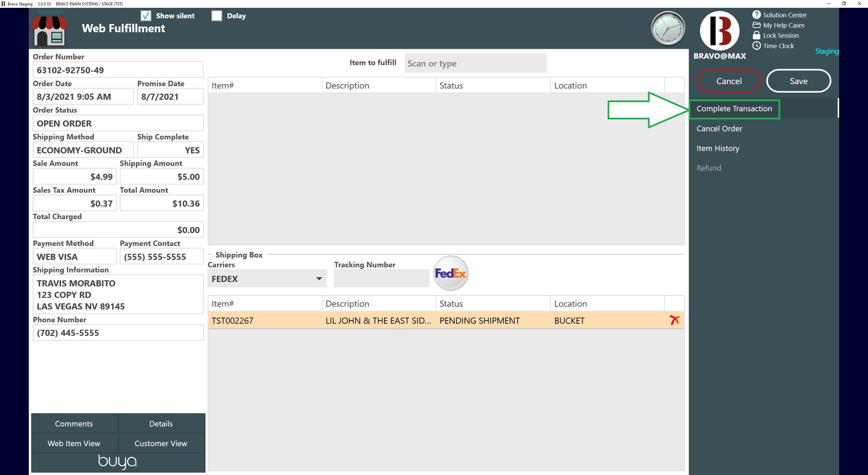Select Complete Transaction menu item
868x475 pixels.
pyautogui.click(x=734, y=109)
